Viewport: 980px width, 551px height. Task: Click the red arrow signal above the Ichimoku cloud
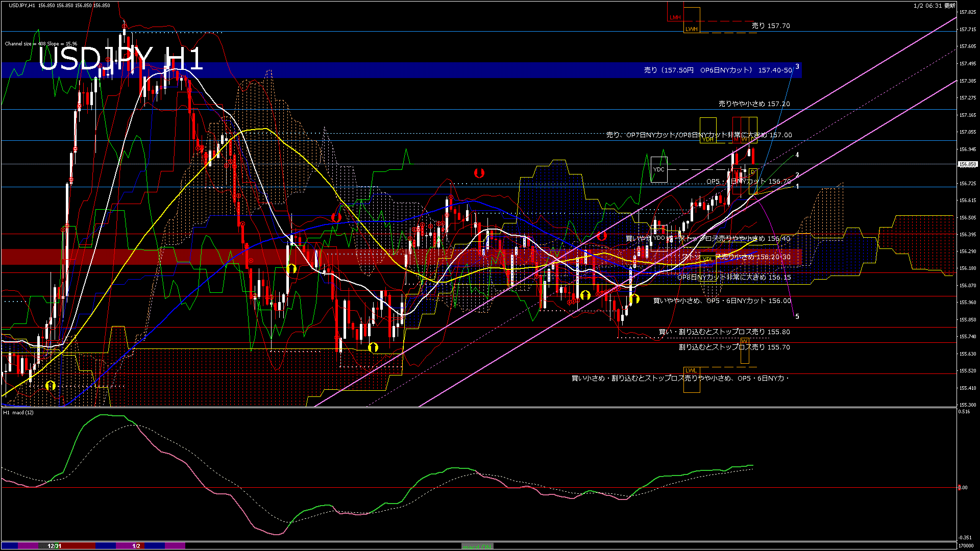(x=479, y=173)
